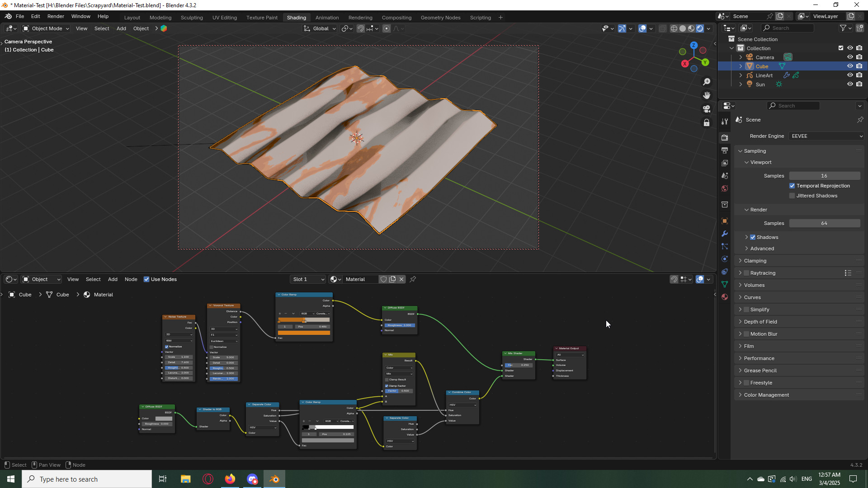Open the Global transform orientation dropdown
The image size is (868, 488).
point(320,28)
